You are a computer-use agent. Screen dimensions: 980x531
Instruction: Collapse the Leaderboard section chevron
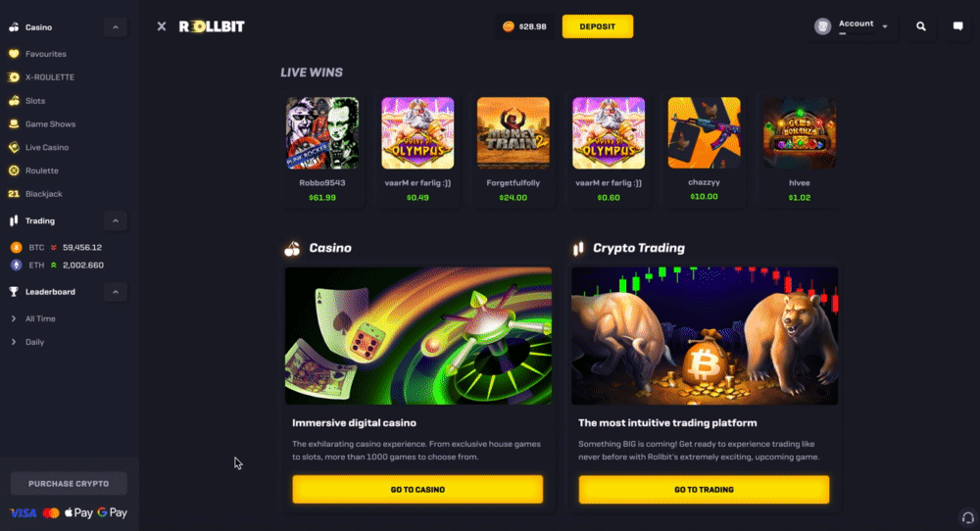click(115, 292)
